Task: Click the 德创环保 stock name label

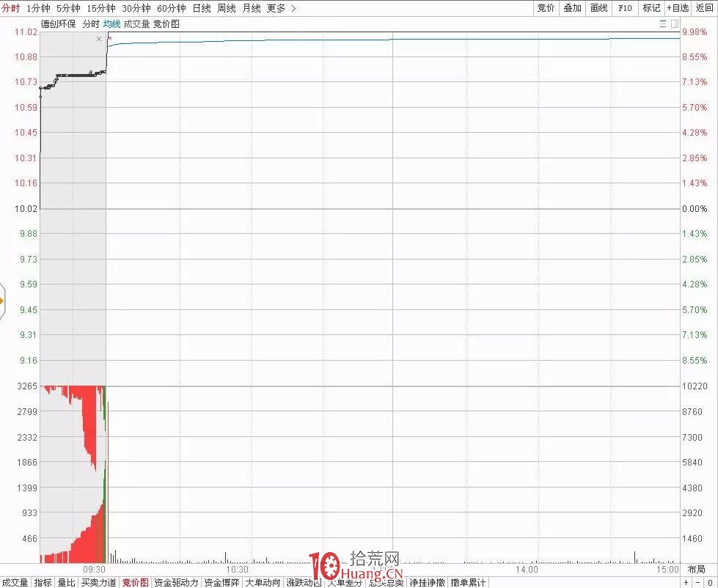Action: (59, 23)
